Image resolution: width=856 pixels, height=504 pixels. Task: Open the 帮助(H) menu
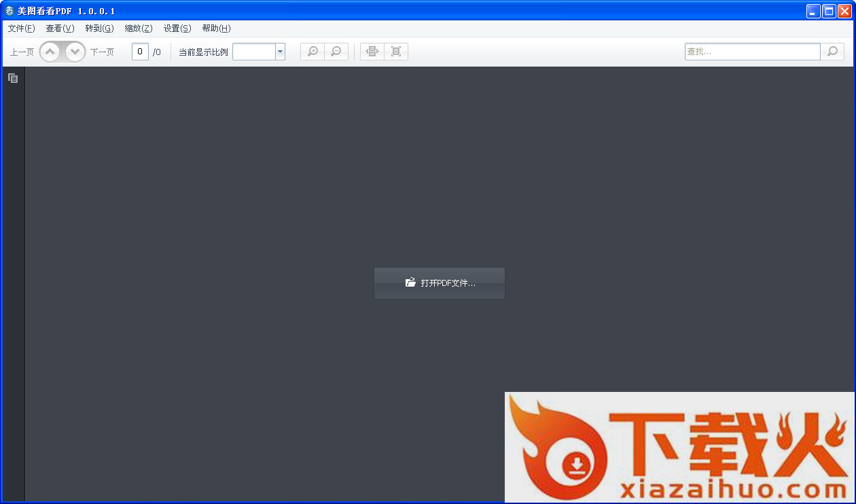tap(216, 29)
